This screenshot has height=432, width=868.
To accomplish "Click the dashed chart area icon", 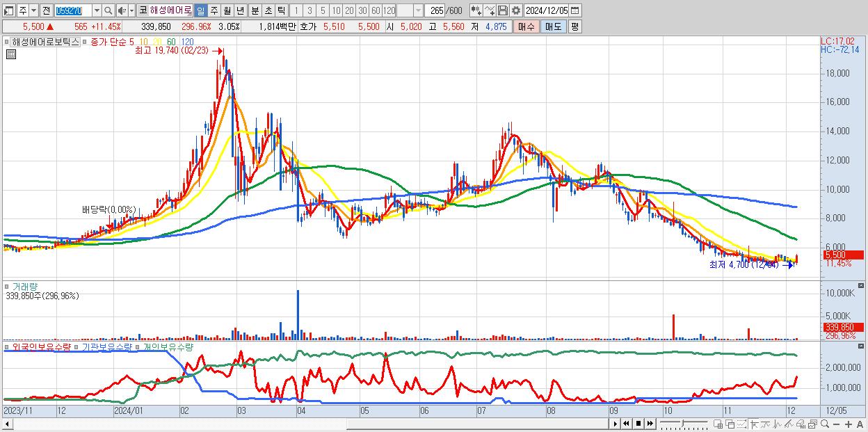I will tap(741, 424).
